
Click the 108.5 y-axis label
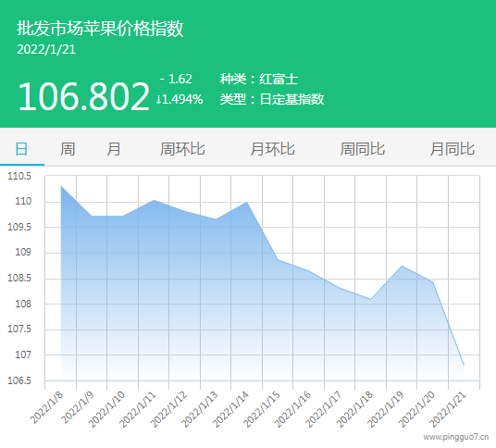point(19,278)
